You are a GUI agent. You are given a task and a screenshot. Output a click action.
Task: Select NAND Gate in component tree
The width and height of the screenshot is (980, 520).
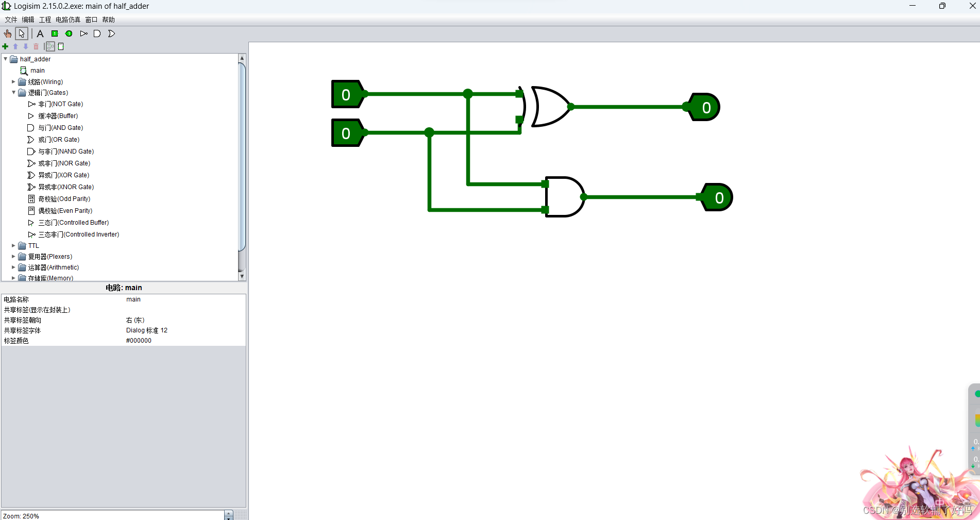[x=66, y=152]
